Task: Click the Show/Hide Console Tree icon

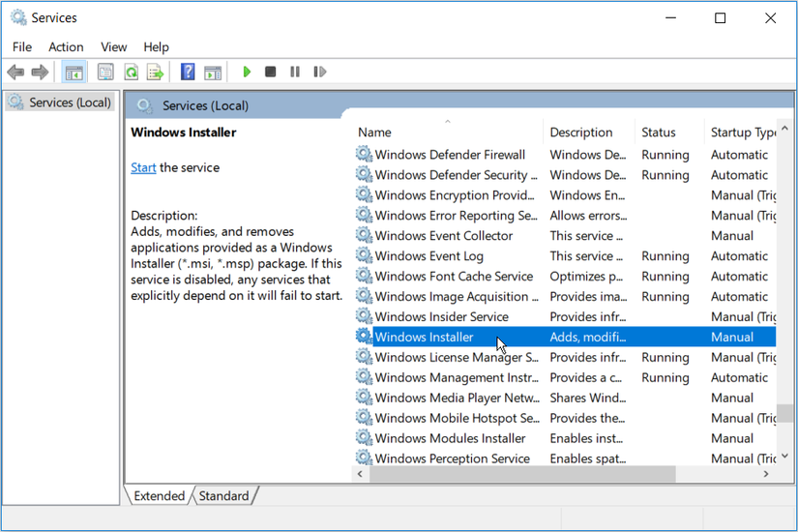Action: click(x=74, y=72)
